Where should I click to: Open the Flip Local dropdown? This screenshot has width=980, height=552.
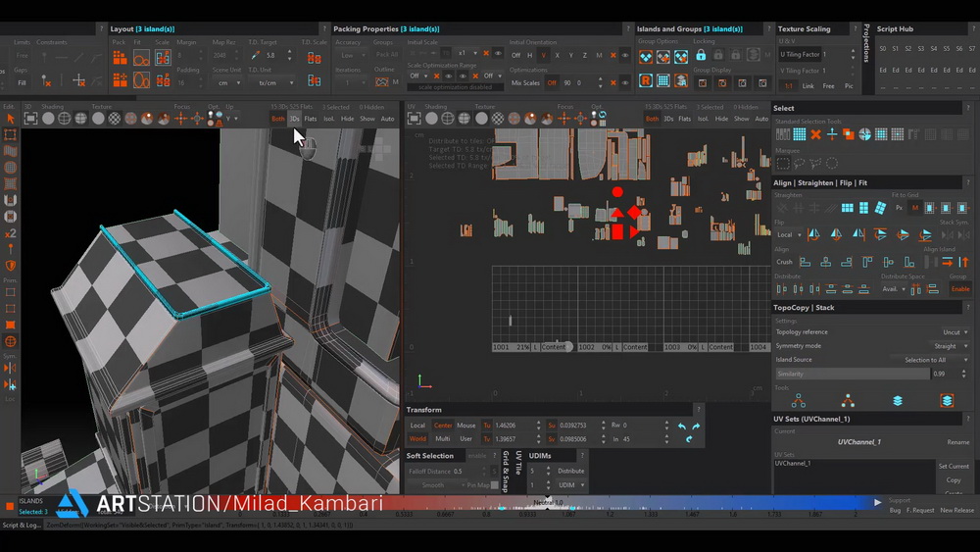coord(789,235)
